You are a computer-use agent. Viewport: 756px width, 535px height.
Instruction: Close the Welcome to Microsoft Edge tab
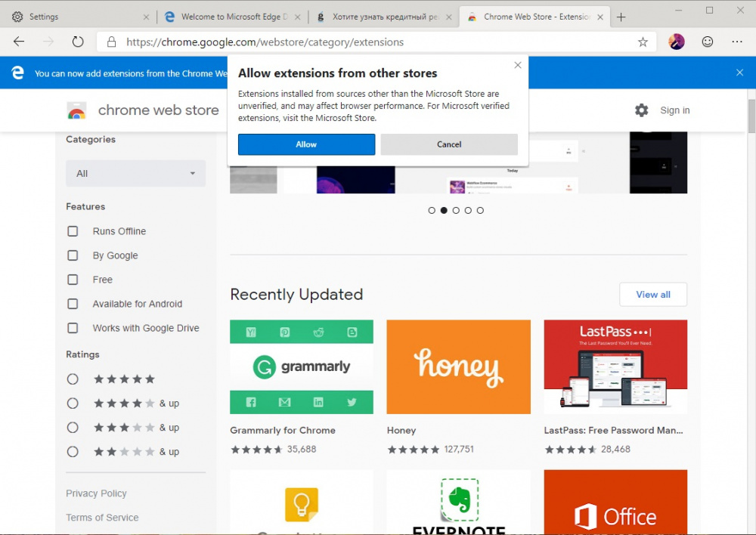(297, 17)
